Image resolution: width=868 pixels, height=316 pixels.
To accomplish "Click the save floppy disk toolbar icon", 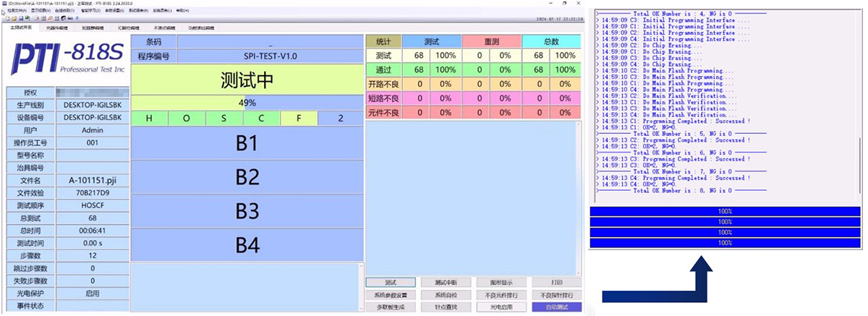I will coord(20,18).
